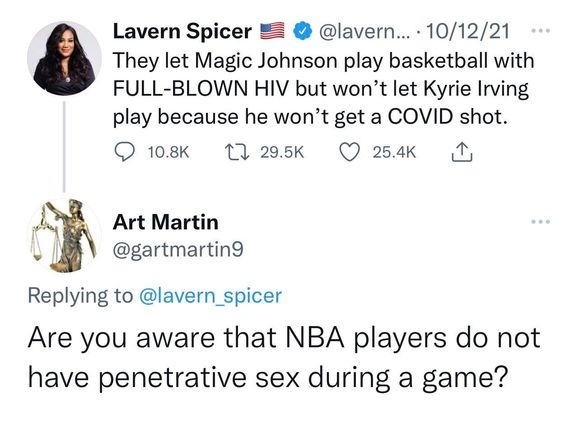
Task: Click the blue verified badge
Action: click(x=303, y=31)
